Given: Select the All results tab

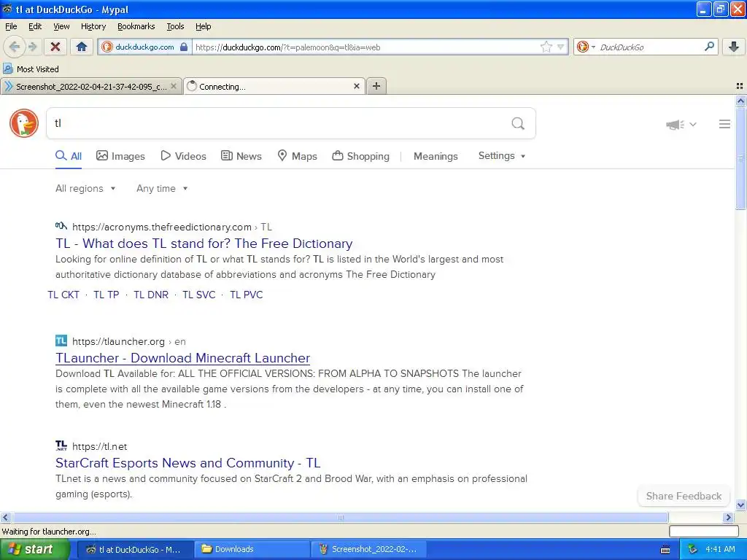Looking at the screenshot, I should click(x=68, y=156).
